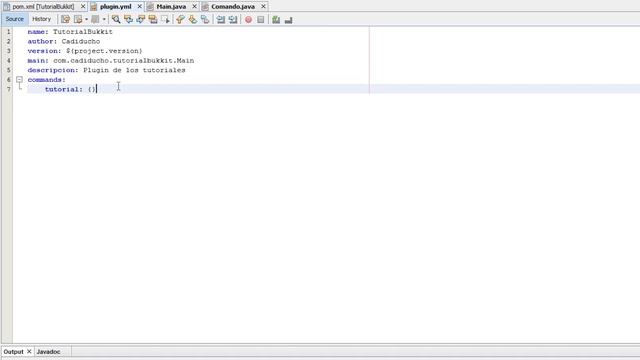Click Shift Line Right icon

(233, 19)
